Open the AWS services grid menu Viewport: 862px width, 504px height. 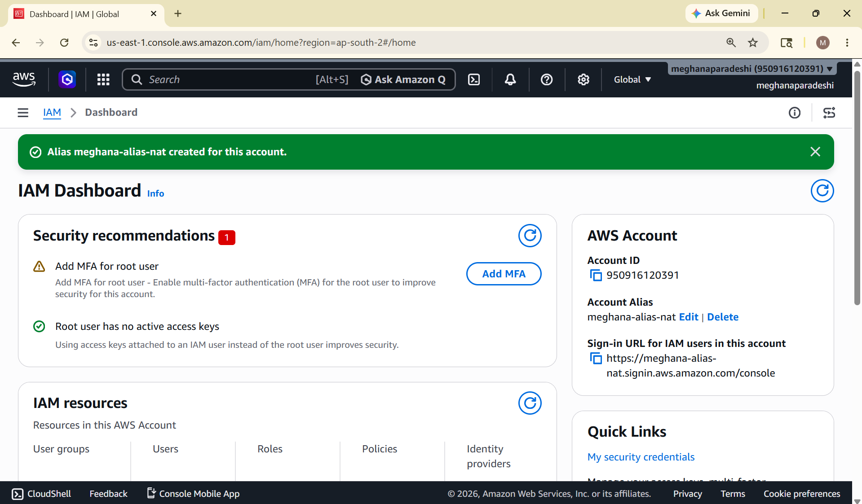103,79
